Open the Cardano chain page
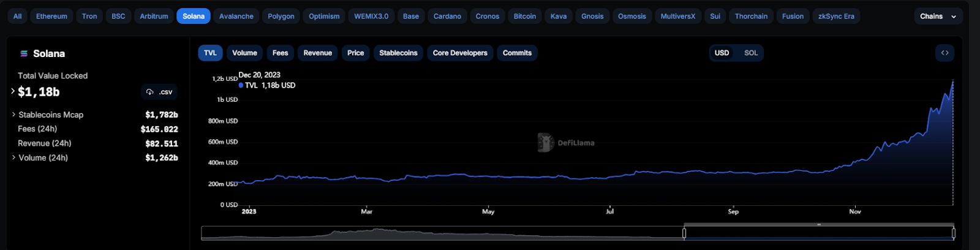Viewport: 980px width, 250px height. [x=447, y=17]
